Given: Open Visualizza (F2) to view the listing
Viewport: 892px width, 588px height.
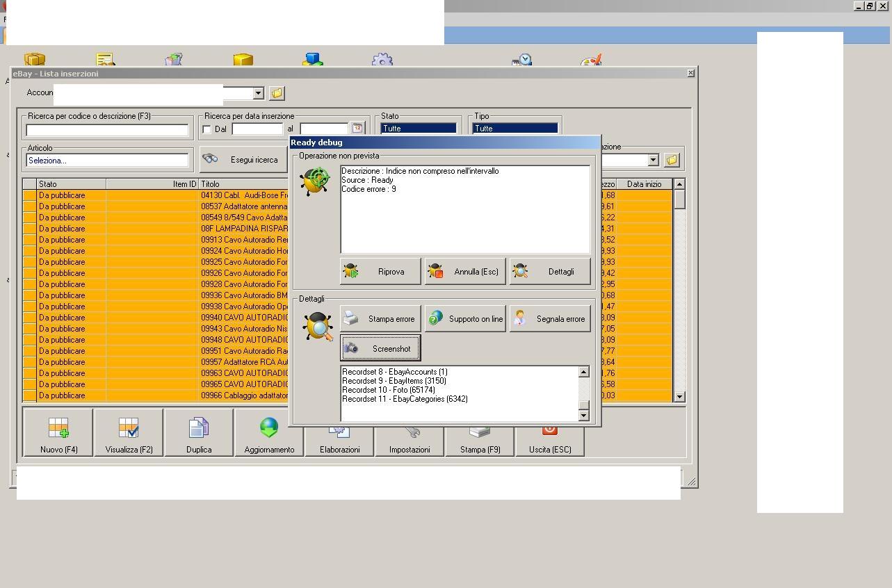Looking at the screenshot, I should click(x=129, y=432).
